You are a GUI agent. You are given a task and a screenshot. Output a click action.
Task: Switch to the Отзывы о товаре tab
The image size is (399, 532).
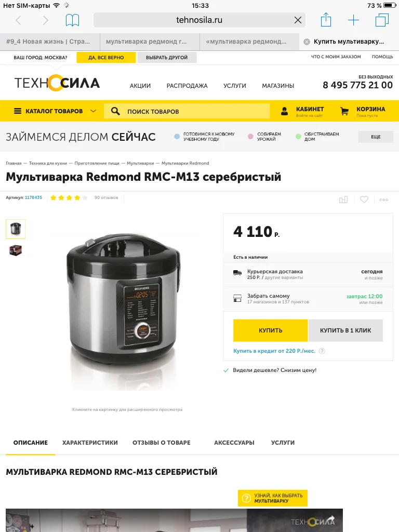[162, 443]
